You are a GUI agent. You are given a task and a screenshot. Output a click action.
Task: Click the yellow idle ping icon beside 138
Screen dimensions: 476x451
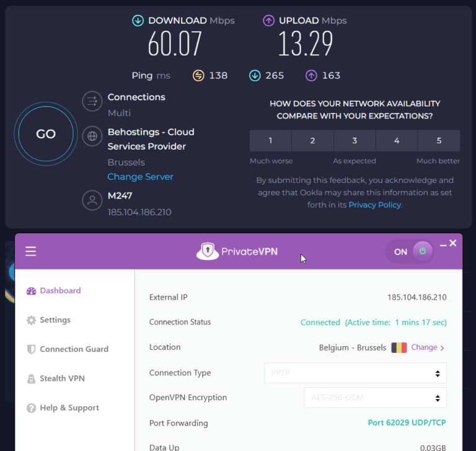tap(198, 75)
